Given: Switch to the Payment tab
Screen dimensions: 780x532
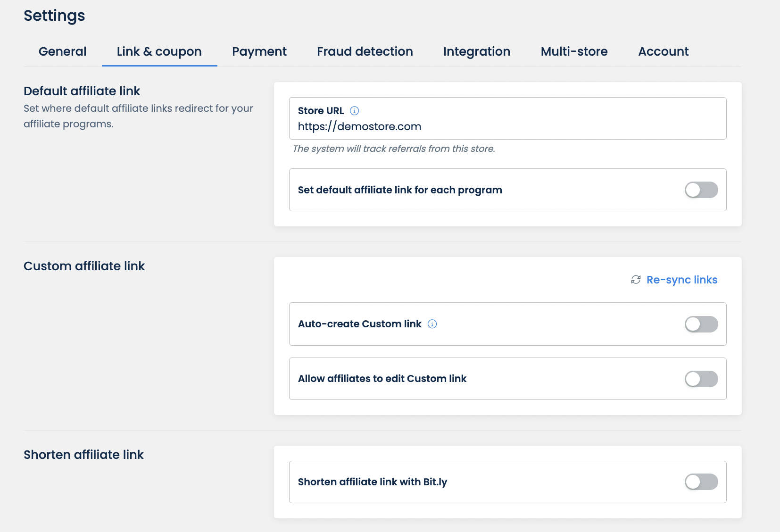Looking at the screenshot, I should coord(259,51).
